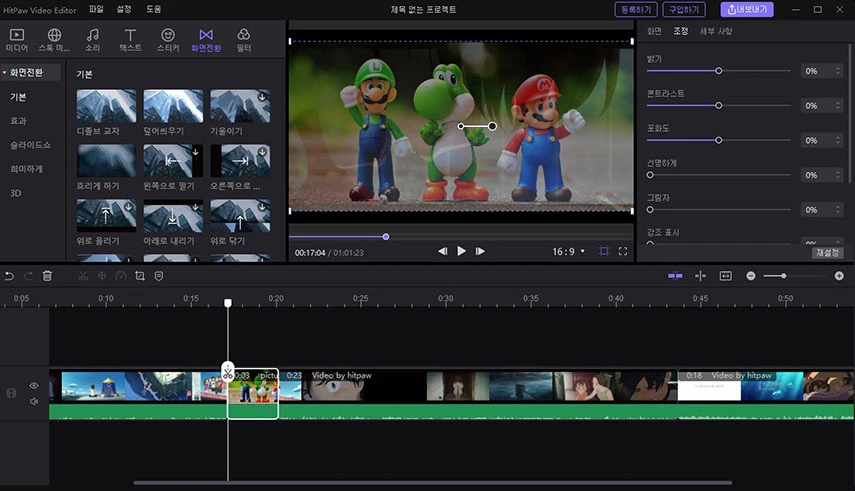Viewport: 855px width, 491px height.
Task: Switch to the 세부 사항 (Details) tab
Action: (x=716, y=31)
